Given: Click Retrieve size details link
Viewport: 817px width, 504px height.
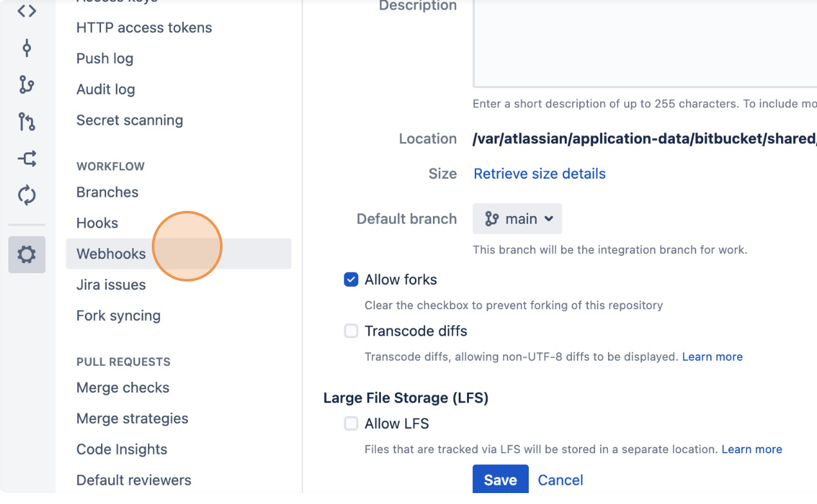Looking at the screenshot, I should (539, 174).
